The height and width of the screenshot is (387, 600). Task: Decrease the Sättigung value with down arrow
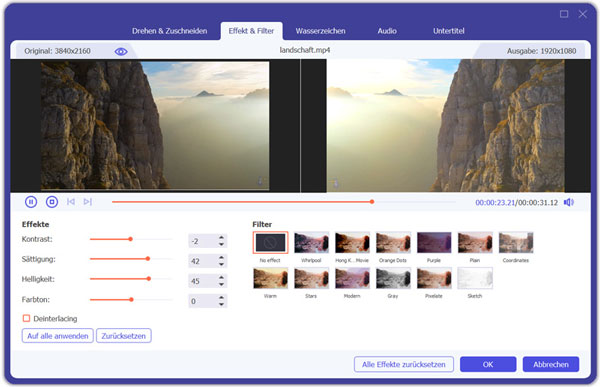coord(221,264)
